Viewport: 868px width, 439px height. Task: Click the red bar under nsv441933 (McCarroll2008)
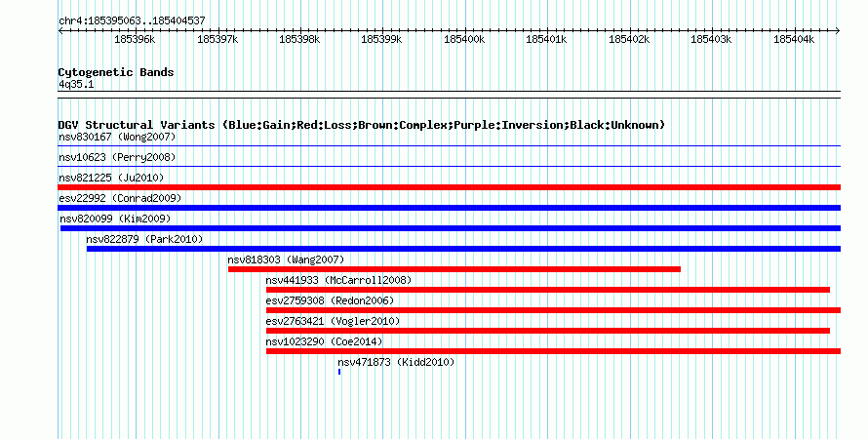tap(548, 290)
